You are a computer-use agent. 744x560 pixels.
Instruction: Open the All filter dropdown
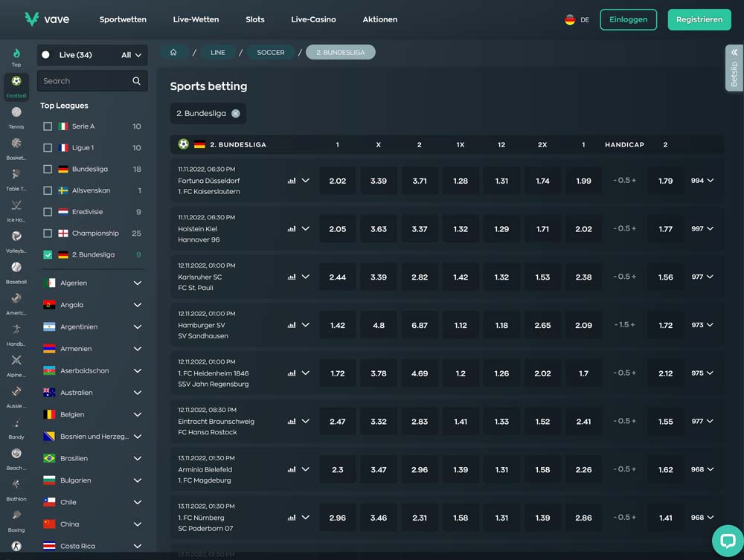coord(131,55)
